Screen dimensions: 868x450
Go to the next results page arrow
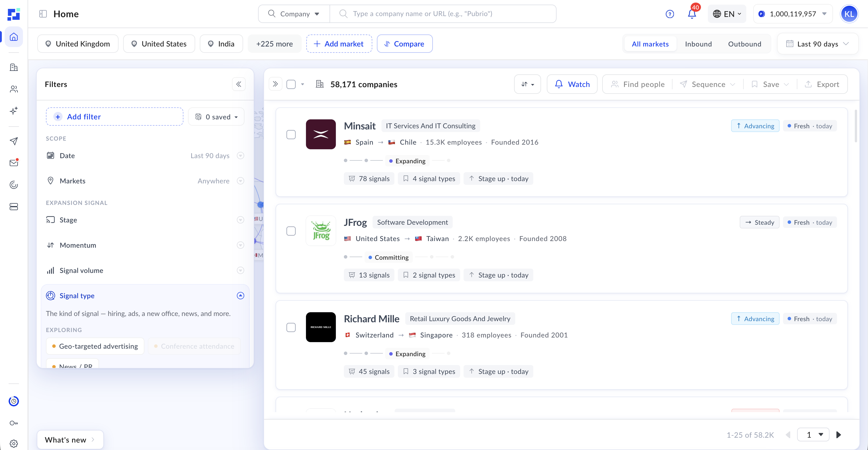click(x=839, y=435)
